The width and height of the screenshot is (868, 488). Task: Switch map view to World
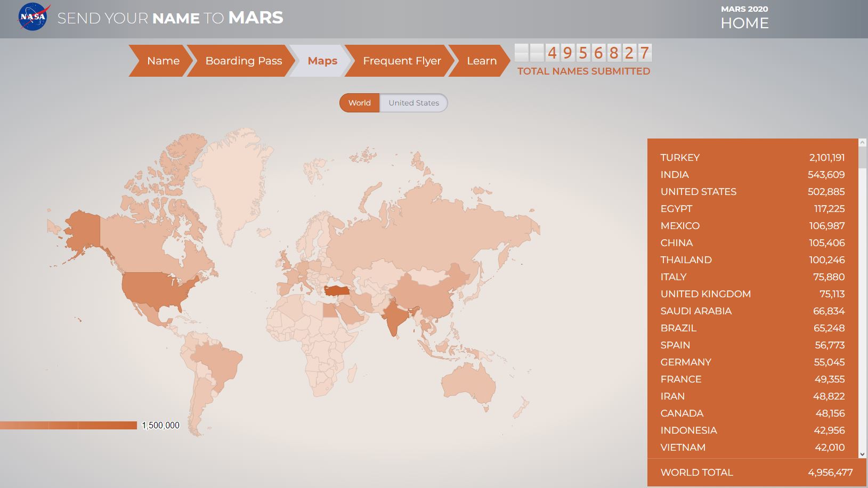(x=360, y=103)
